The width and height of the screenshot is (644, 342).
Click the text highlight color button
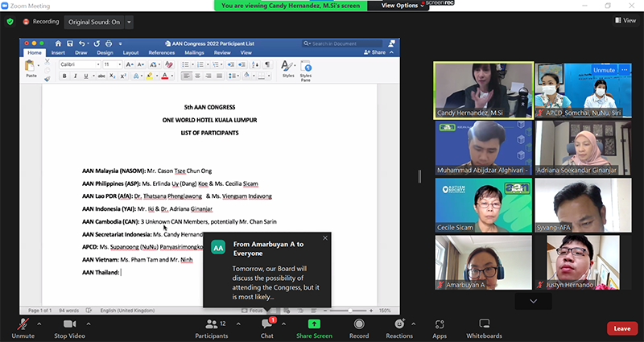tap(150, 76)
